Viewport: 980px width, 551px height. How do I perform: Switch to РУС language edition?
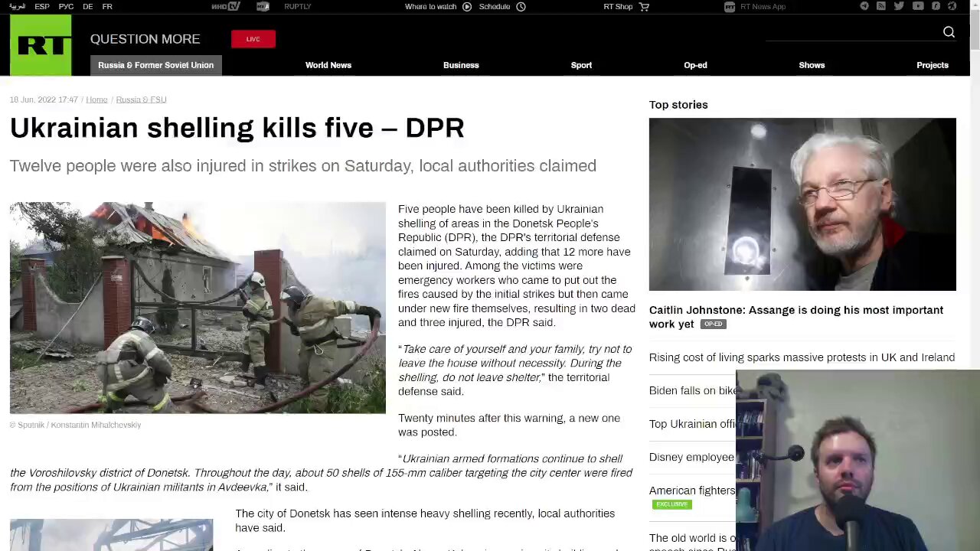pos(66,6)
